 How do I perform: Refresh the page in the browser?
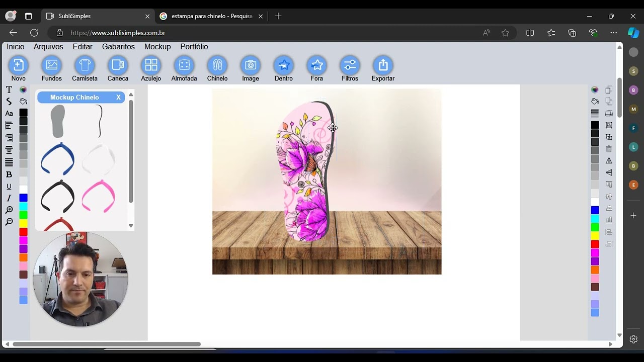(34, 33)
